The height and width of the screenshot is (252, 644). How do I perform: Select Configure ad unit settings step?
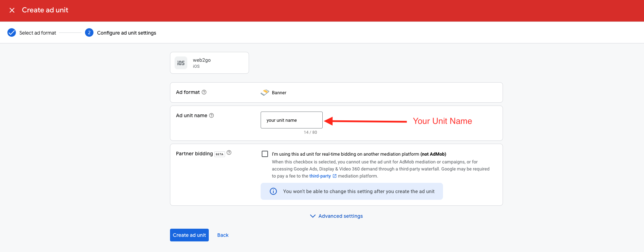pyautogui.click(x=126, y=33)
